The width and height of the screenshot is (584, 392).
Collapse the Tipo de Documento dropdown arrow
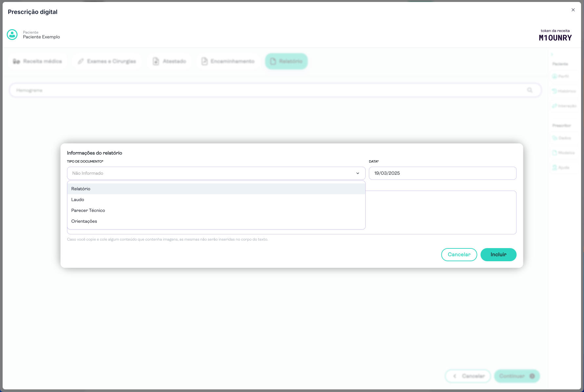[x=357, y=173]
